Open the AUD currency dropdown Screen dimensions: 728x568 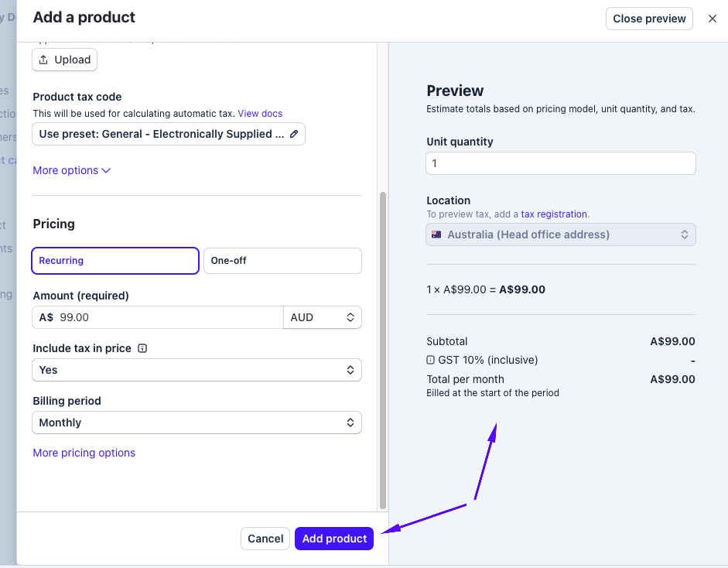click(x=323, y=317)
